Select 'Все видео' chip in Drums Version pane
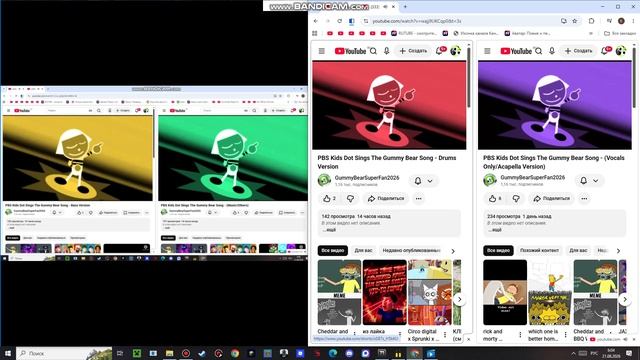The height and width of the screenshot is (360, 640). [333, 250]
